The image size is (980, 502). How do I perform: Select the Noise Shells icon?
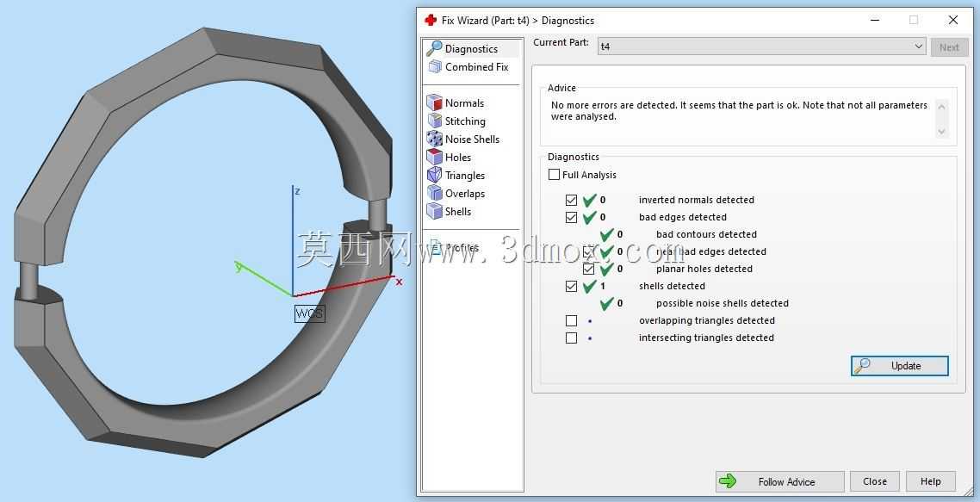(434, 139)
